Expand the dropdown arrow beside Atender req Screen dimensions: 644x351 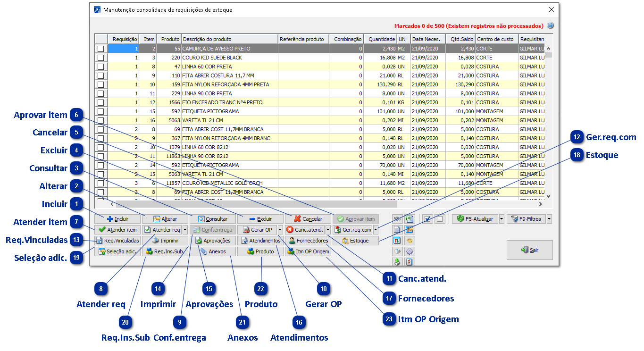pos(185,230)
